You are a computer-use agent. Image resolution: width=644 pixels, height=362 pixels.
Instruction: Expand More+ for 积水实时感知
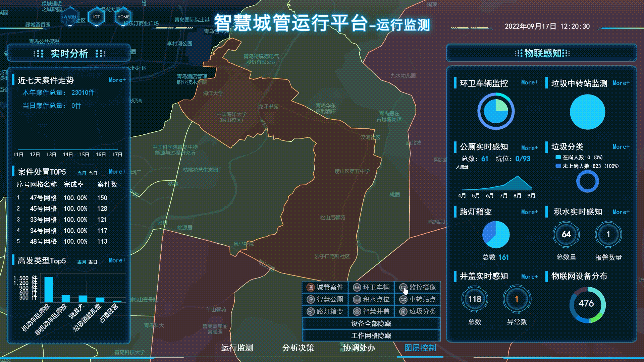[621, 212]
